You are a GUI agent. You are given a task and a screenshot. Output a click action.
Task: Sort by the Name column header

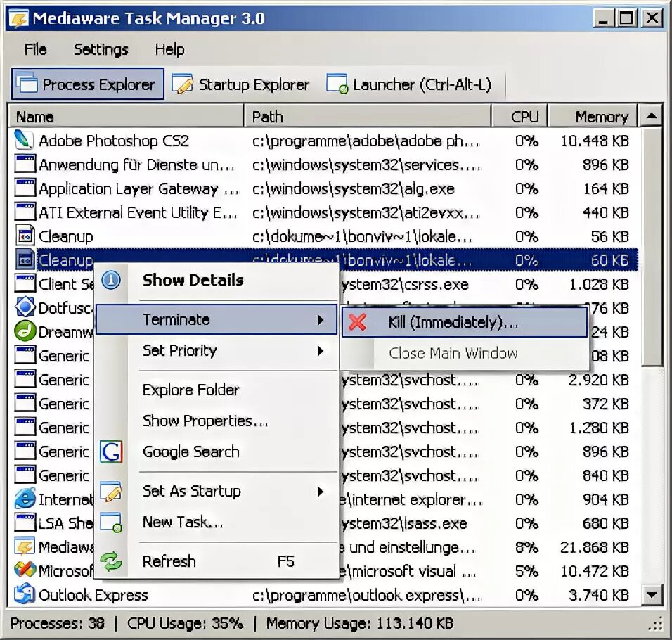(126, 116)
